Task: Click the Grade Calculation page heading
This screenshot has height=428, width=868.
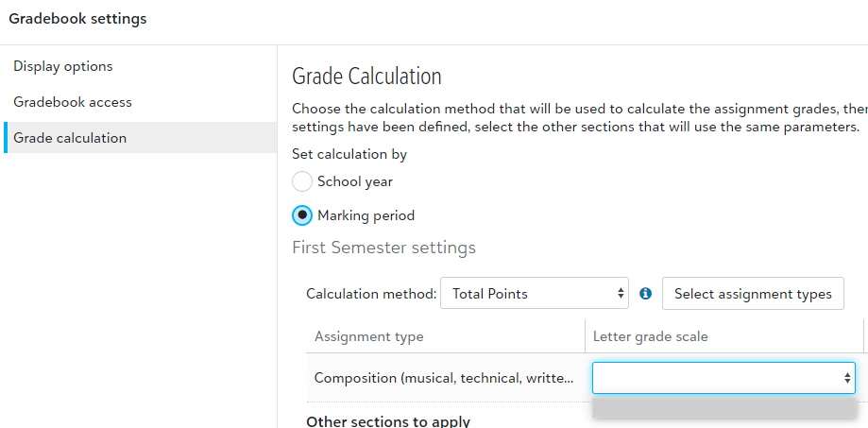Action: tap(366, 77)
